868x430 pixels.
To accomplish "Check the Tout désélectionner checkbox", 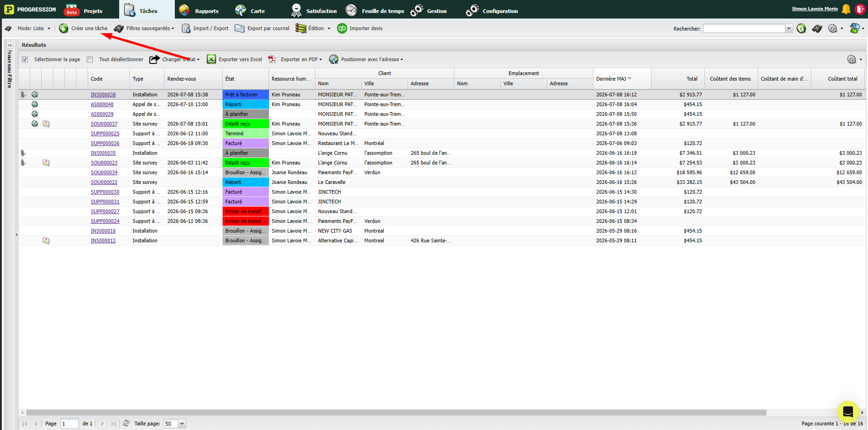I will pos(90,59).
